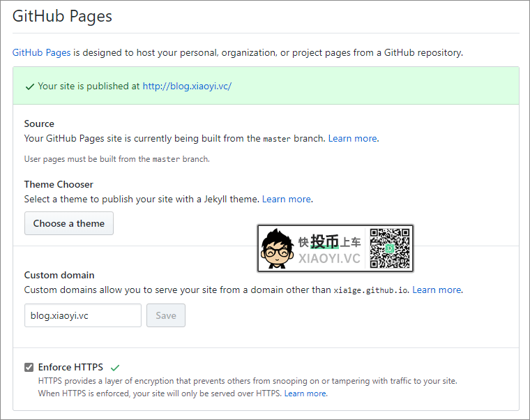Click the Custom domain heading
The image size is (530, 420).
(x=59, y=275)
